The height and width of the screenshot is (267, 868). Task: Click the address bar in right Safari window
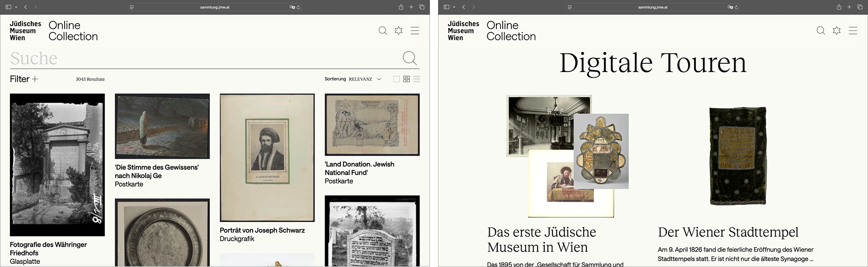point(653,7)
